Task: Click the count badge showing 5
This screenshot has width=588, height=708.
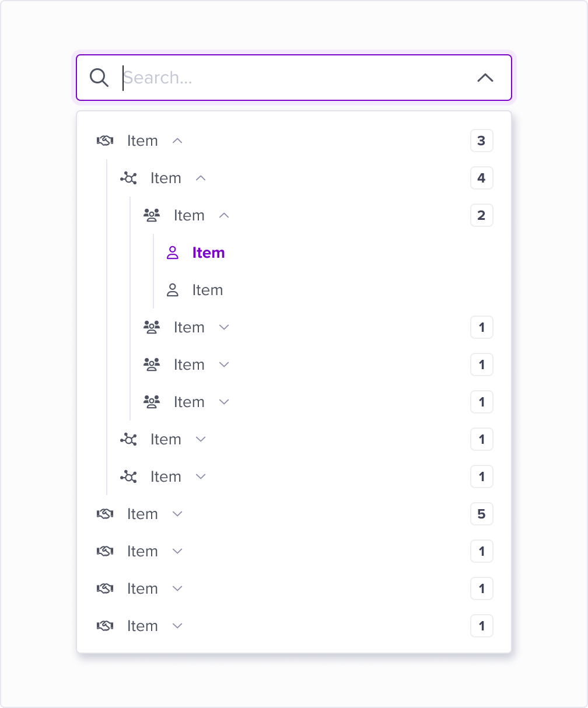Action: 482,514
